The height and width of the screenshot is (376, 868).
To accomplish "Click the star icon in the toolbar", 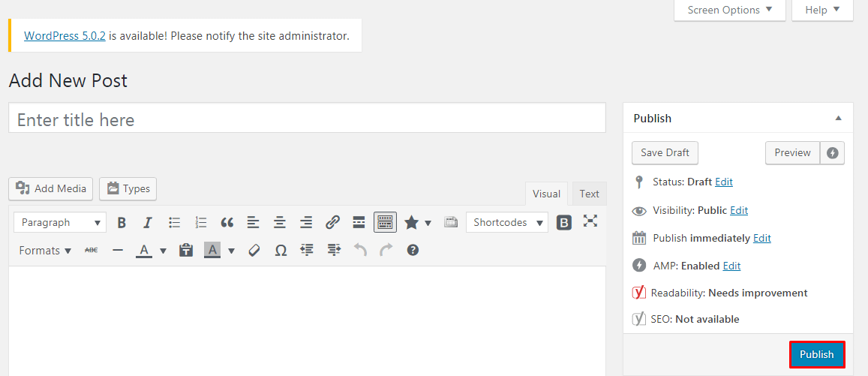I will [x=411, y=223].
